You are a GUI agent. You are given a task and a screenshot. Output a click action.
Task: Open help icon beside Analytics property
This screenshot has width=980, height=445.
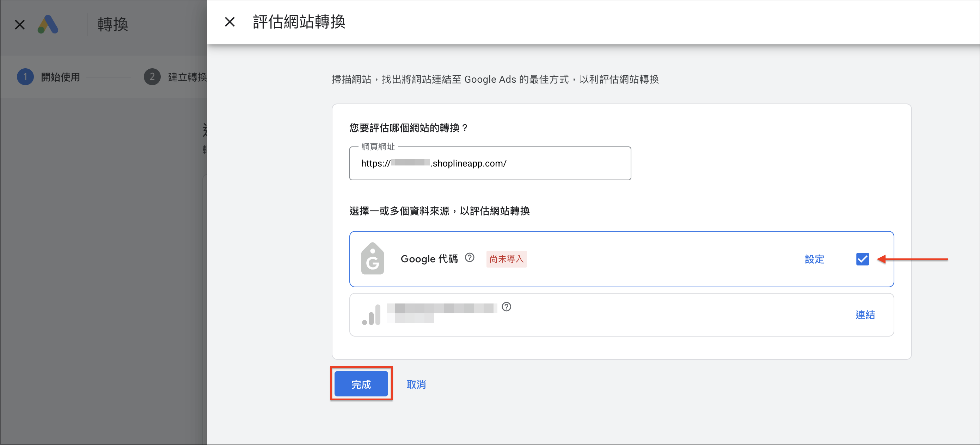pos(506,307)
